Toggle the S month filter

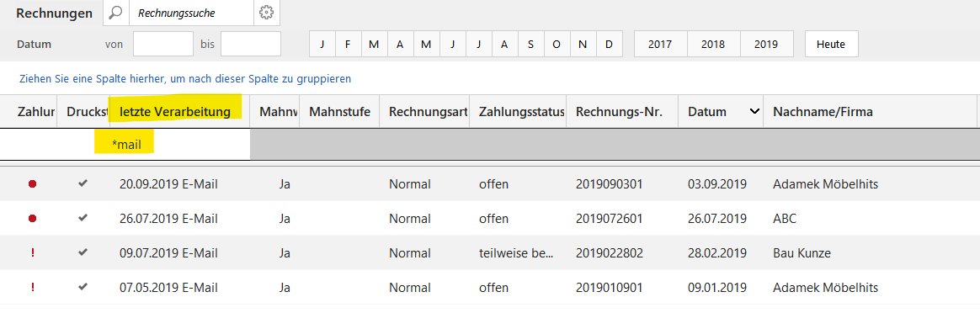(530, 45)
